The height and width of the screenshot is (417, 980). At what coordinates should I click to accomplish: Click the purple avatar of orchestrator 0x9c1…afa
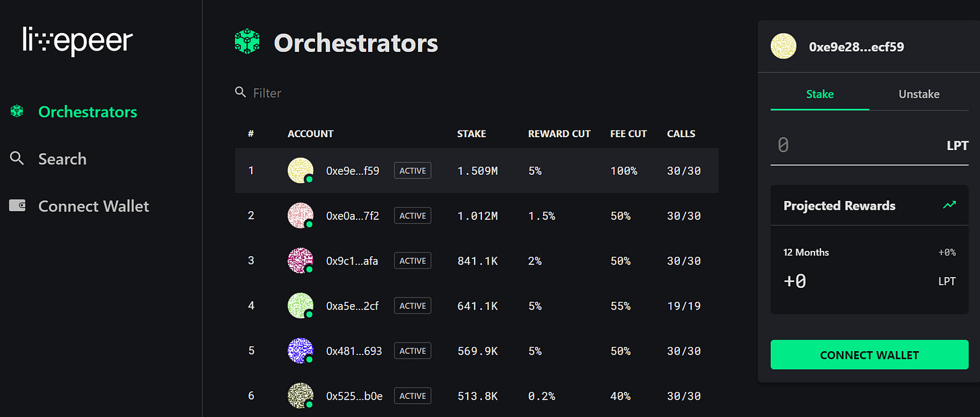[x=300, y=260]
